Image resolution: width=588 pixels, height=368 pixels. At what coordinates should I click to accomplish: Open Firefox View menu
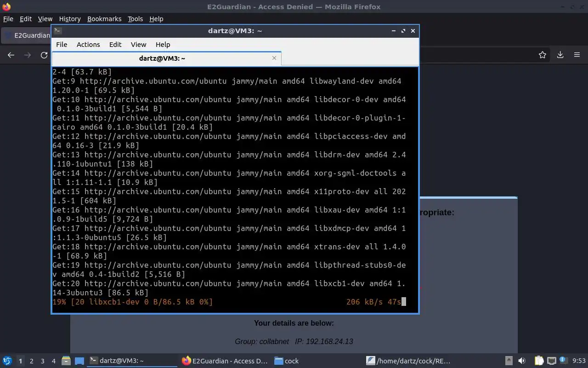coord(45,19)
